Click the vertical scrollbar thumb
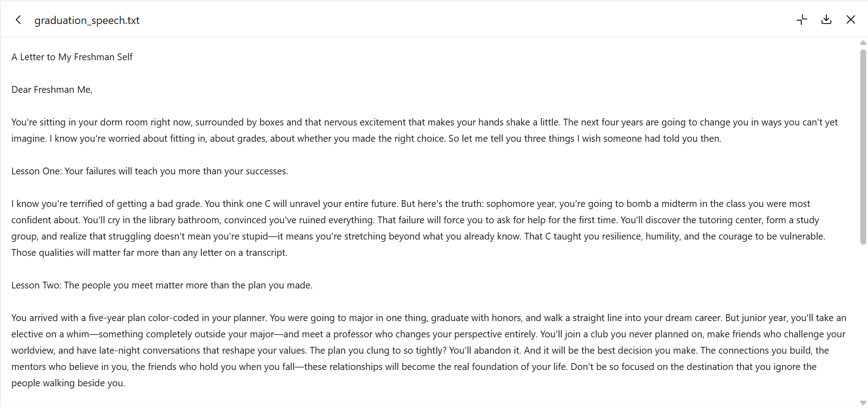 (863, 147)
